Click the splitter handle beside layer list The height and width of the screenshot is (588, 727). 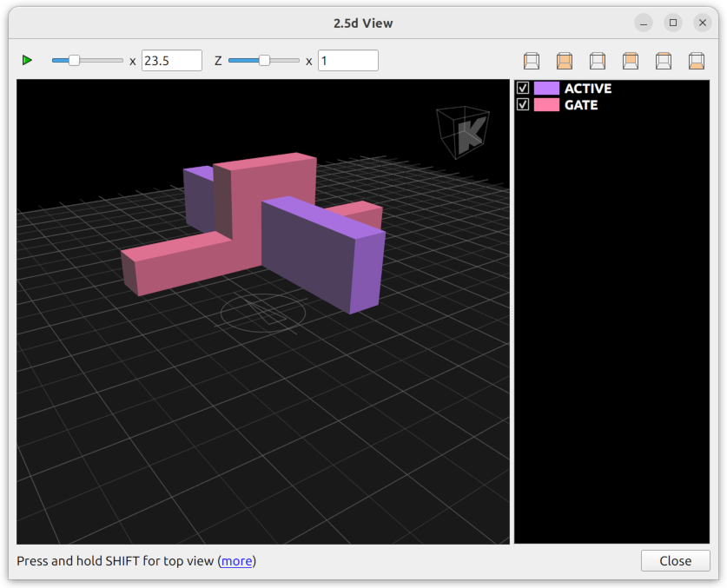[512, 313]
